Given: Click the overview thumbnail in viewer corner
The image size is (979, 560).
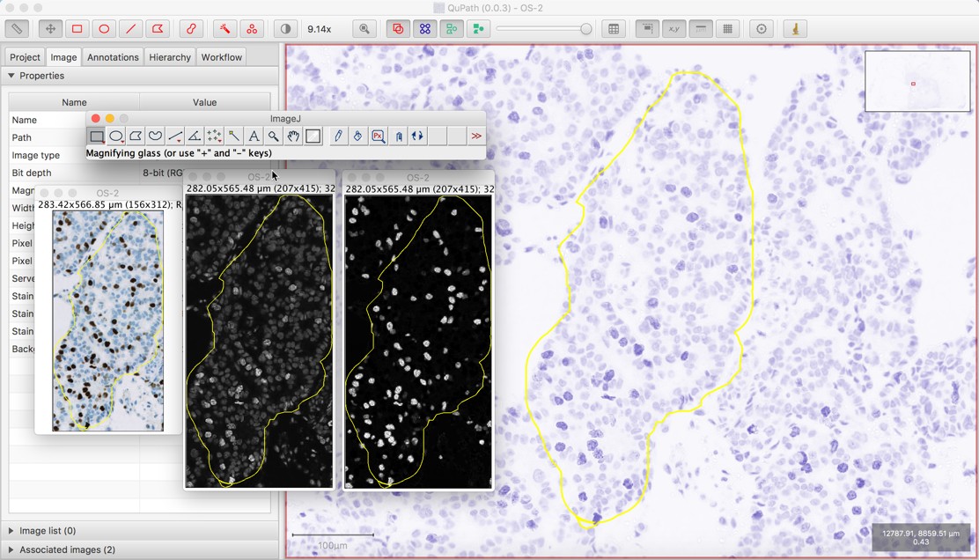Looking at the screenshot, I should pyautogui.click(x=917, y=81).
